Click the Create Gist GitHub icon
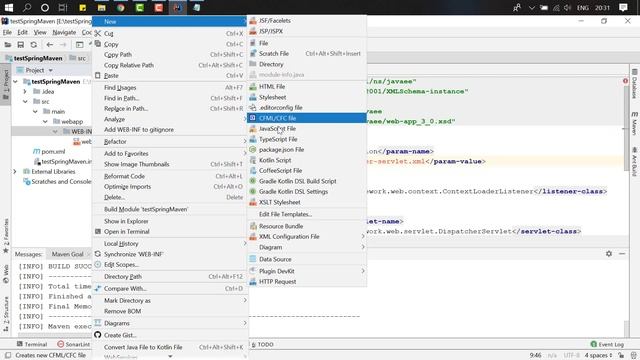640x360 pixels. coord(98,335)
